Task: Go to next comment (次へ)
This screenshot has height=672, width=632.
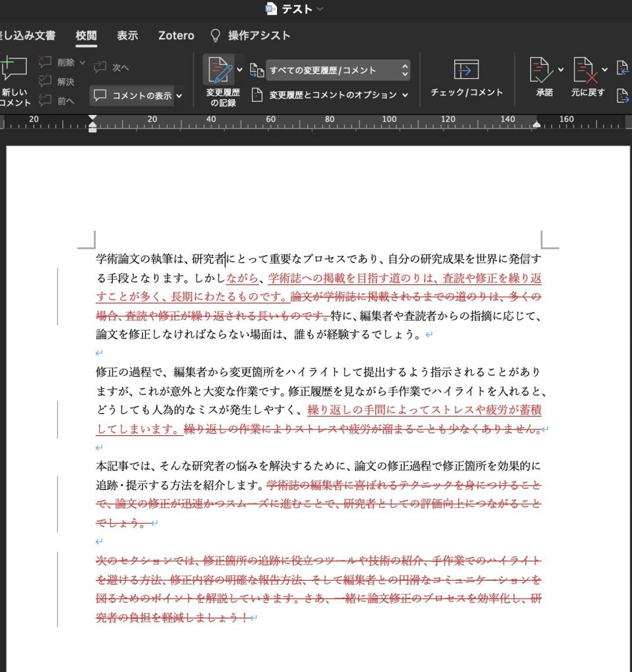Action: (100, 67)
